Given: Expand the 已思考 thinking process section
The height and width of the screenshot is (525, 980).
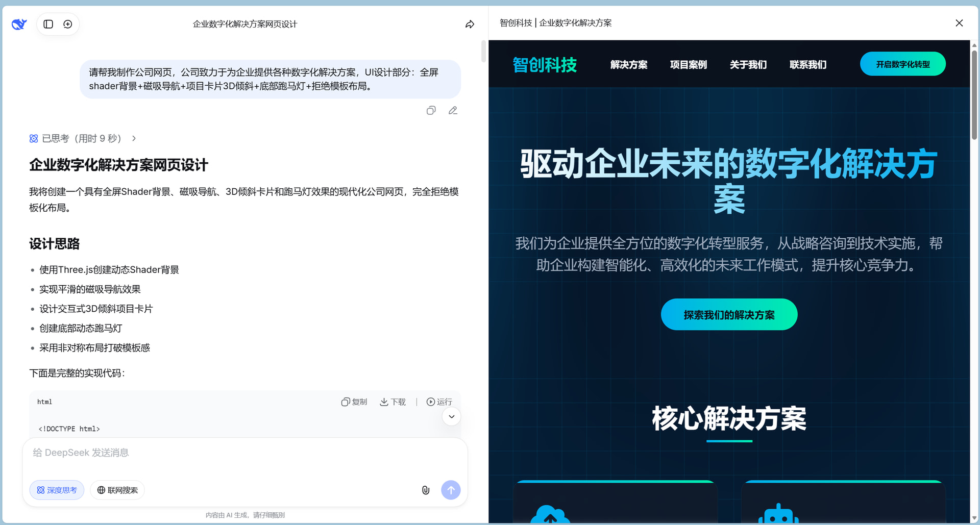Looking at the screenshot, I should 83,138.
